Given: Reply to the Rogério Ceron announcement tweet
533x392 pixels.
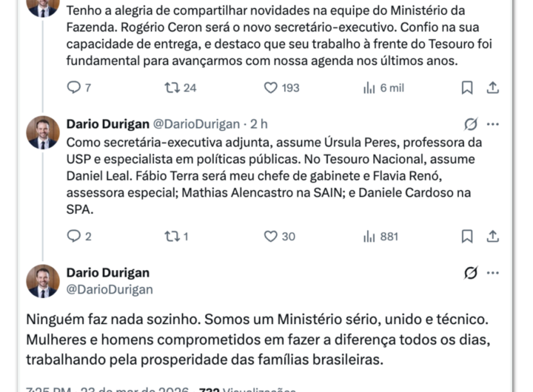Looking at the screenshot, I should click(74, 87).
